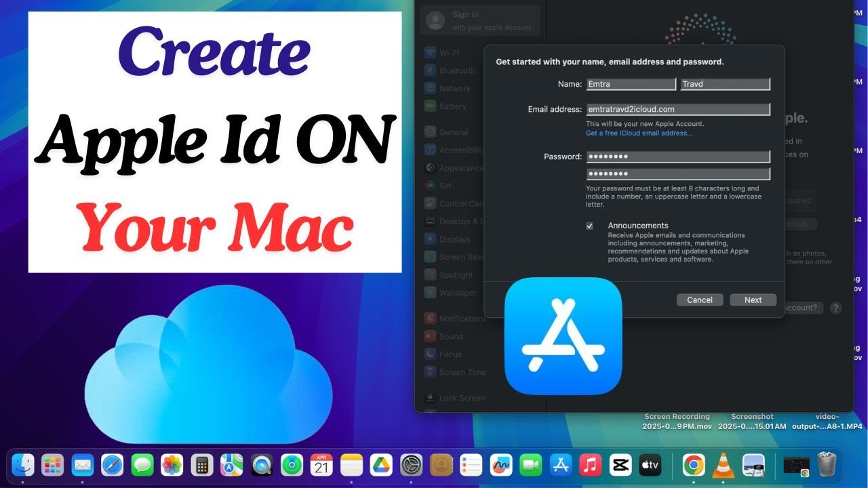Click 'Sign in with your Apple Account' sidebar entry
868x488 pixels.
coord(480,20)
